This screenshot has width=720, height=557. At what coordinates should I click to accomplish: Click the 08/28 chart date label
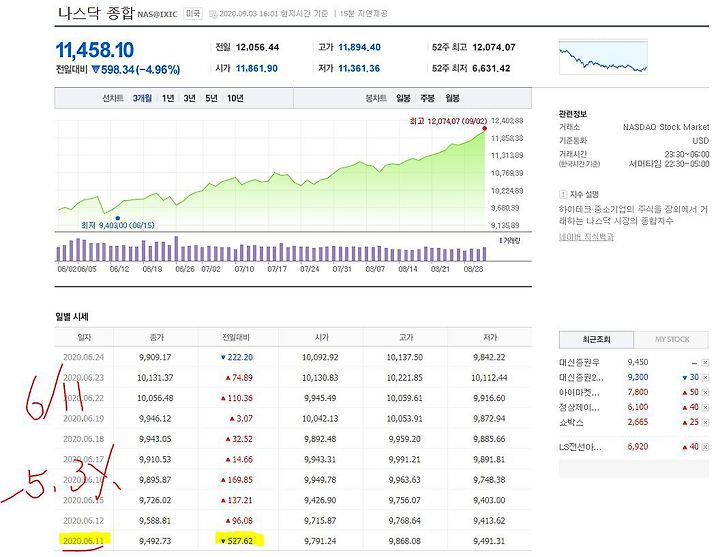(x=473, y=269)
